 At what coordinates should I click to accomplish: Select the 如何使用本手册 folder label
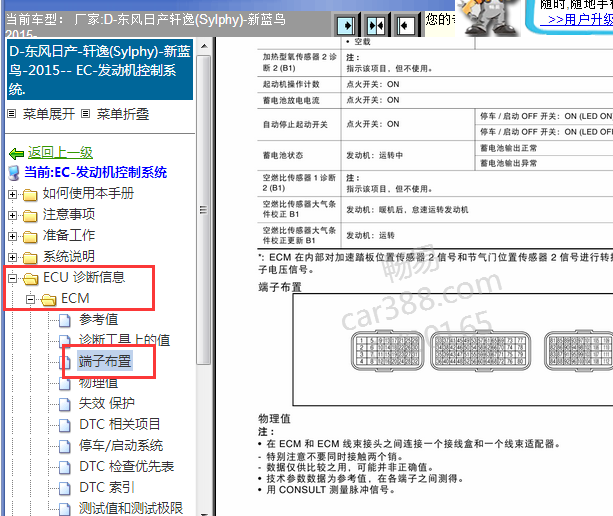click(88, 193)
